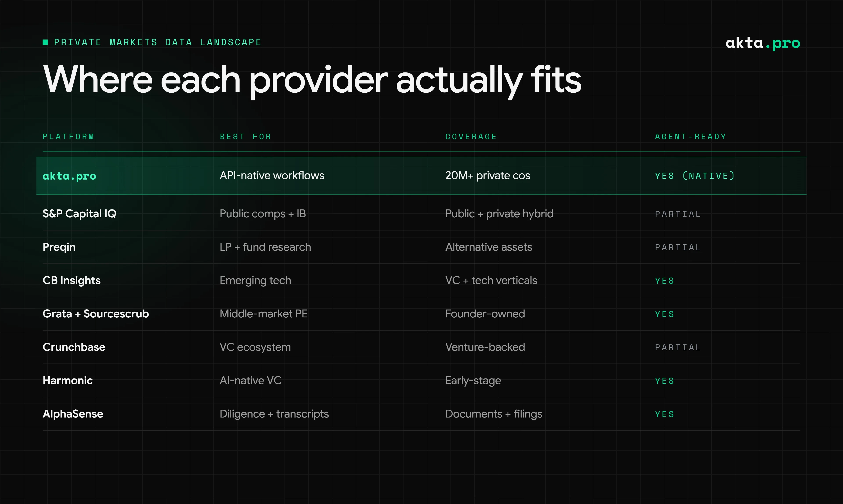Click 'AI-native VC' cell
This screenshot has width=843, height=504.
point(250,380)
